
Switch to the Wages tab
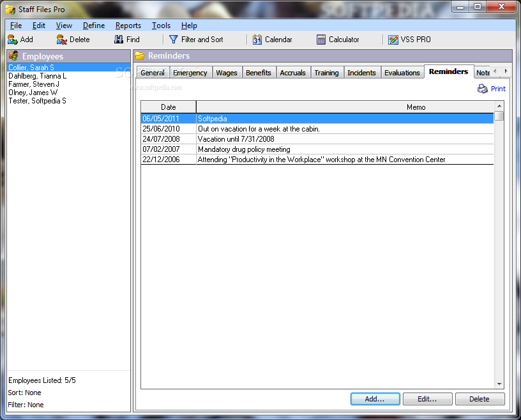tap(227, 73)
